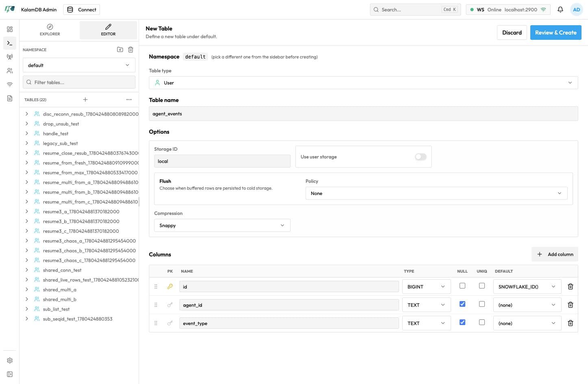Set event_type as primary key via key icon
The image size is (588, 384).
pos(170,323)
